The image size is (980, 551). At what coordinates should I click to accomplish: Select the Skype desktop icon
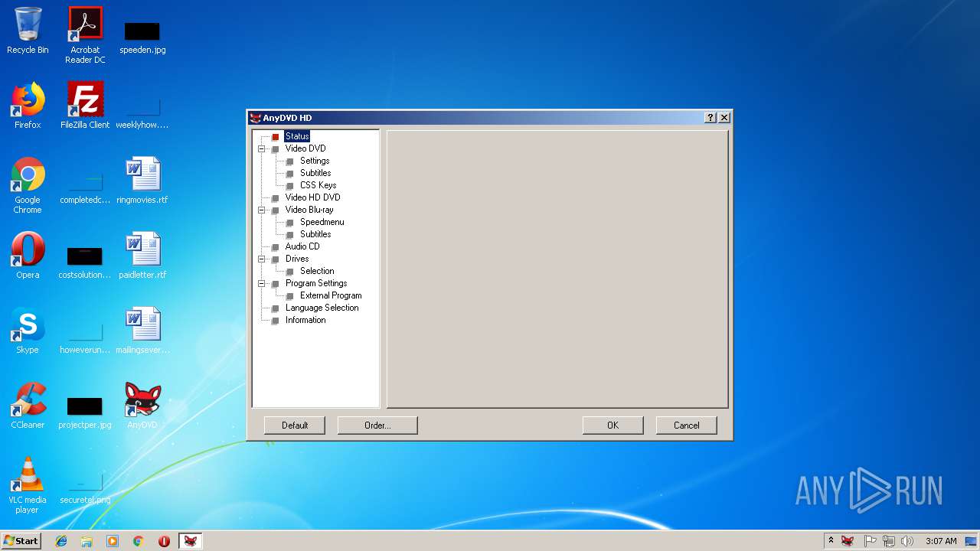[x=28, y=331]
